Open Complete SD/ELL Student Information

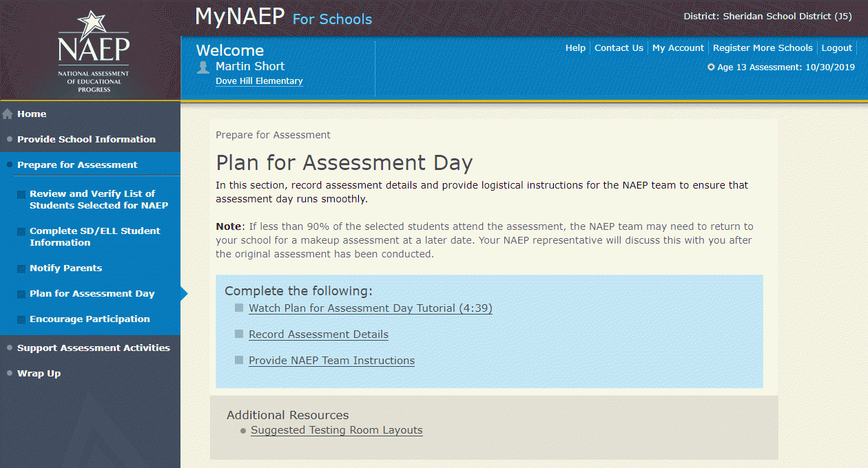pyautogui.click(x=95, y=237)
